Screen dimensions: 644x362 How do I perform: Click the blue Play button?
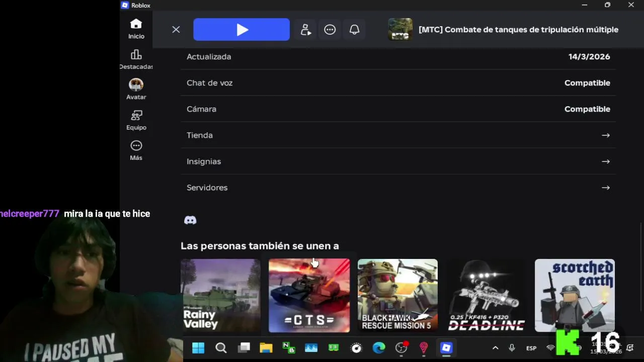[x=242, y=30]
